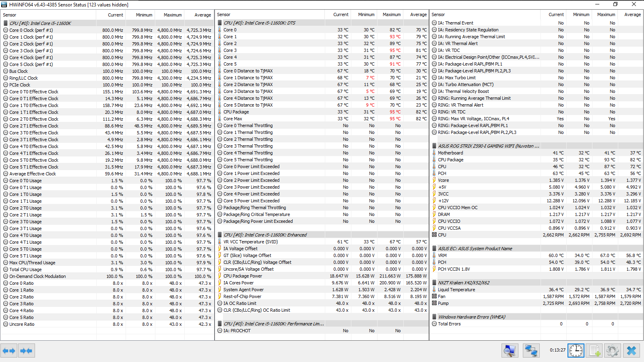Select Package/Ring Critical Temperature row
Viewport: 644px width, 362px height.
click(322, 214)
